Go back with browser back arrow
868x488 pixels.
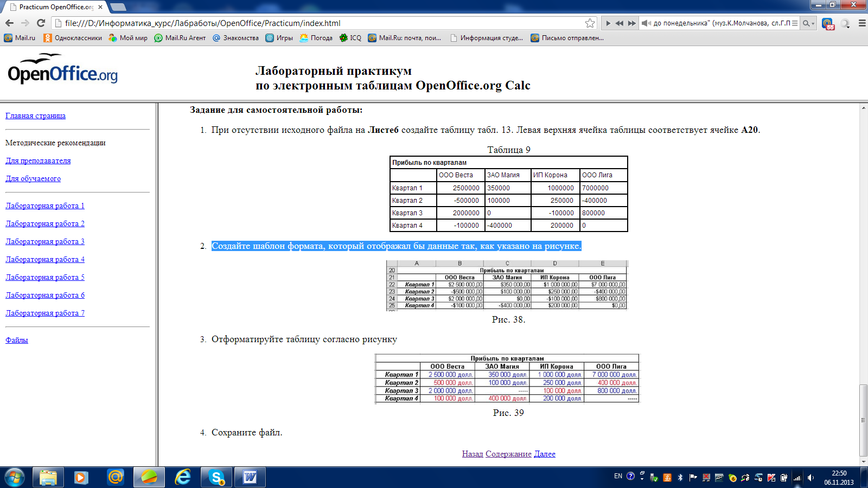pyautogui.click(x=9, y=23)
